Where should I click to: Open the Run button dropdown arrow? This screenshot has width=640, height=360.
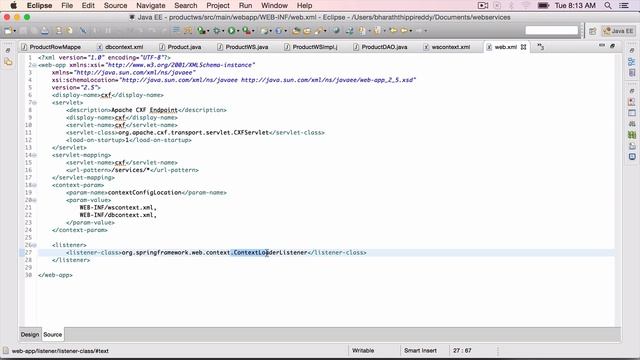point(238,31)
